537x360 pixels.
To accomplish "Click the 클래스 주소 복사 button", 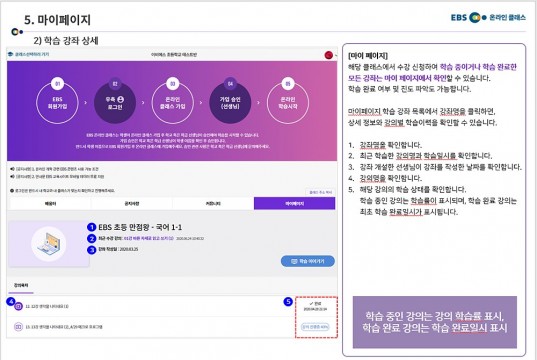I will [x=320, y=192].
